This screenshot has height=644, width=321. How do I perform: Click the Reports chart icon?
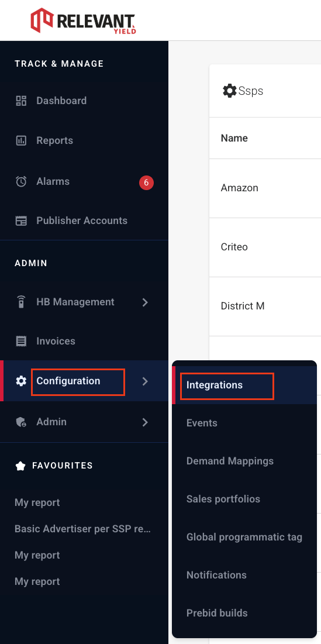[21, 140]
